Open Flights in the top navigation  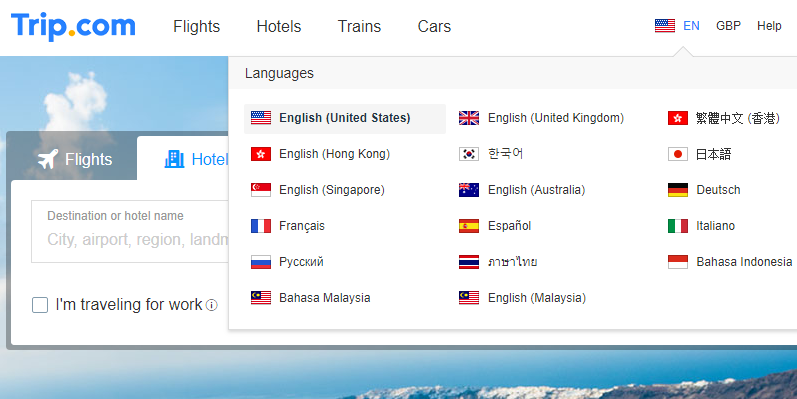click(x=196, y=26)
